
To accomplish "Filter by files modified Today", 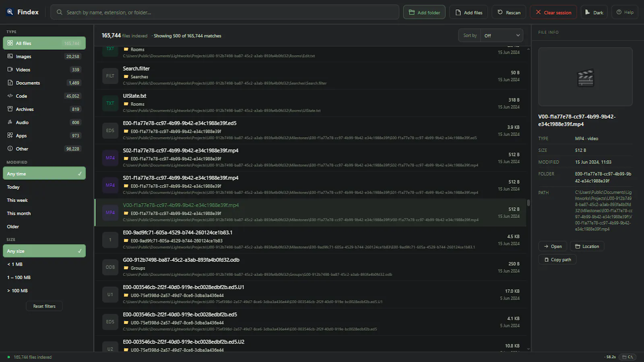I will pos(44,187).
